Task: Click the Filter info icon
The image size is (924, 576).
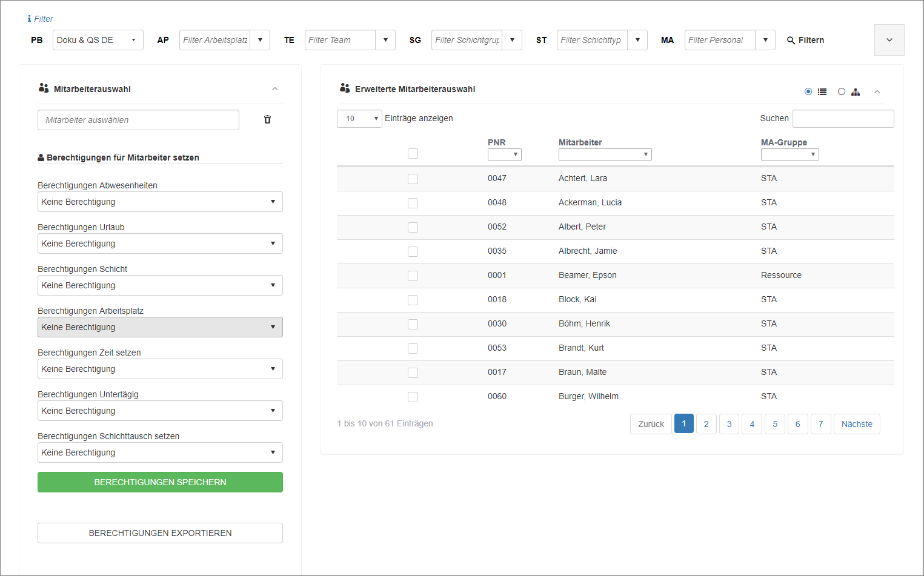Action: (x=29, y=19)
